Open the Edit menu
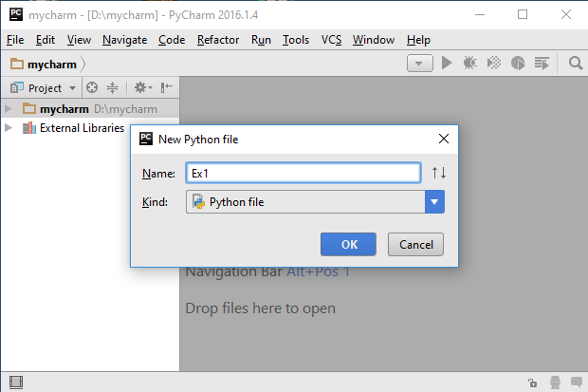This screenshot has width=588, height=392. point(46,40)
